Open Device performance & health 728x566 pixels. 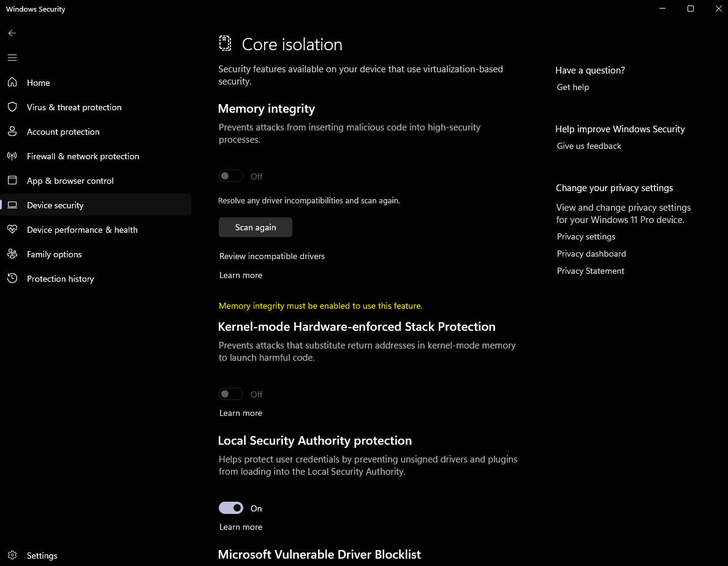point(81,229)
